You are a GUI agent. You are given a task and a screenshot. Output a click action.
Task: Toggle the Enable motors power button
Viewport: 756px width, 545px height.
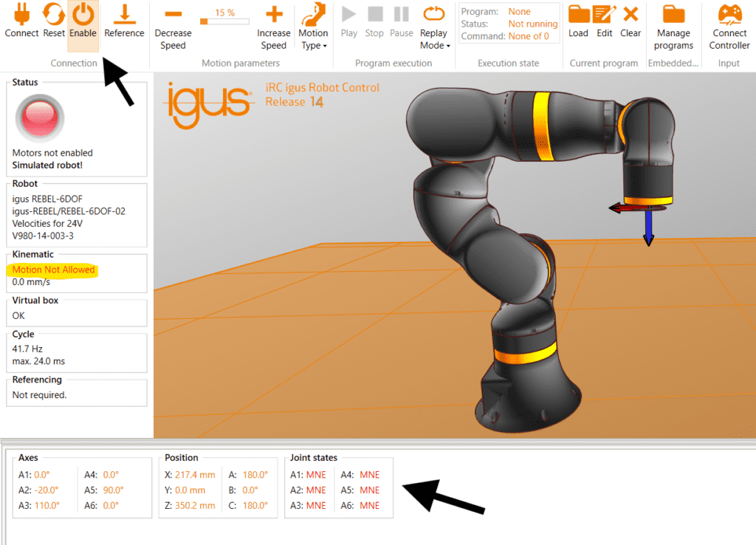[x=83, y=15]
